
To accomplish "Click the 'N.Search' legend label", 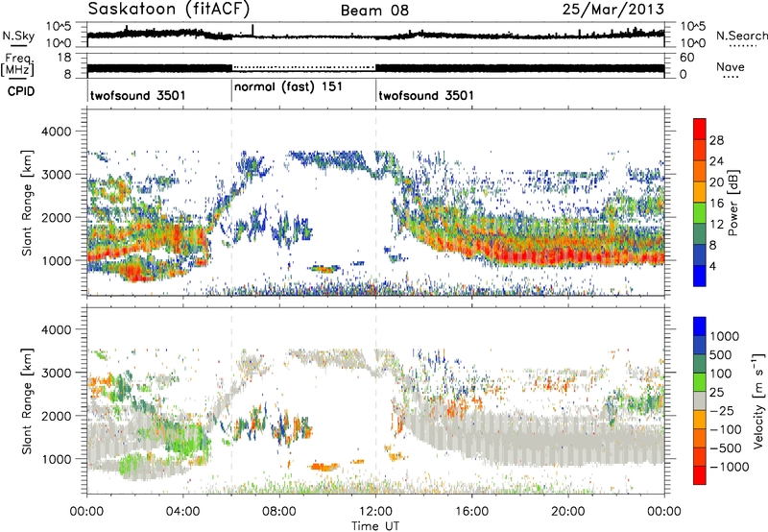I will (x=741, y=36).
